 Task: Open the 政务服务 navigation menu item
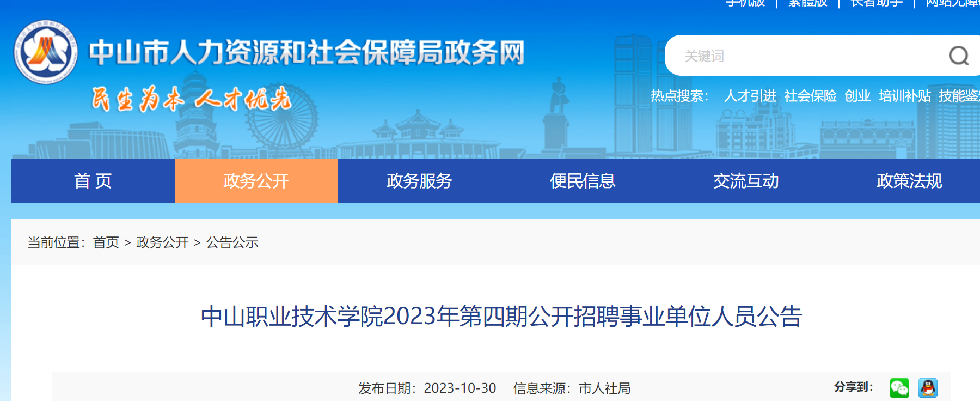point(419,181)
